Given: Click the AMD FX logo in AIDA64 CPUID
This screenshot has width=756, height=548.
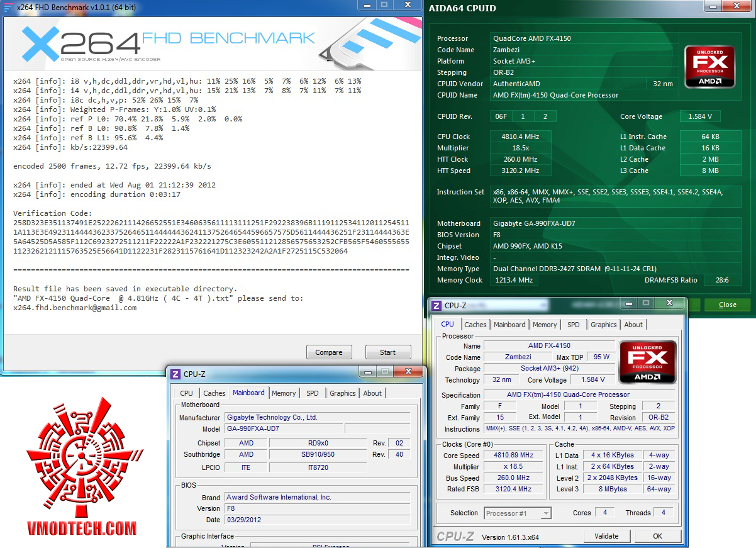Looking at the screenshot, I should click(709, 65).
